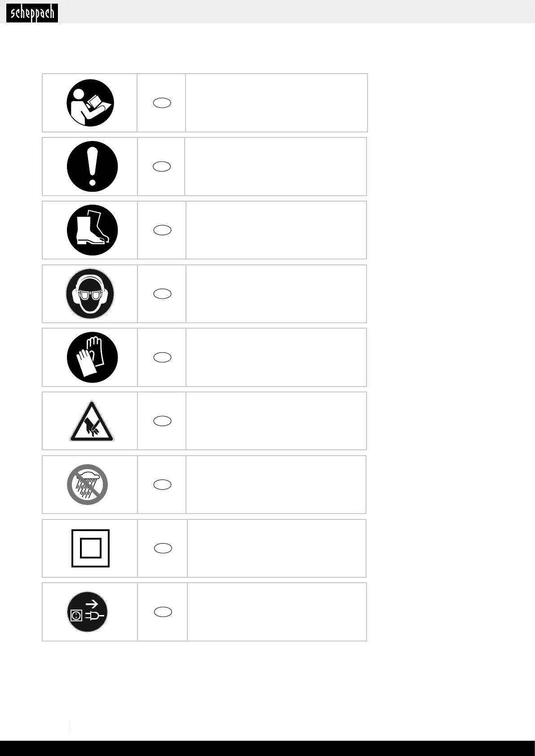This screenshot has width=535, height=756.
Task: Click the oval beside the safety boots symbol
Action: click(x=163, y=230)
